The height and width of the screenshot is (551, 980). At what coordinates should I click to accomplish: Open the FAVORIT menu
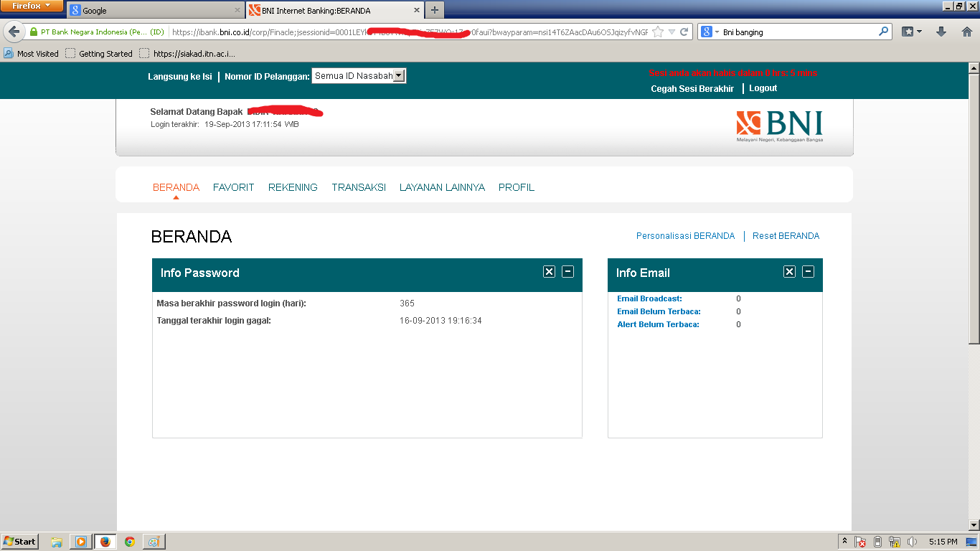point(234,187)
